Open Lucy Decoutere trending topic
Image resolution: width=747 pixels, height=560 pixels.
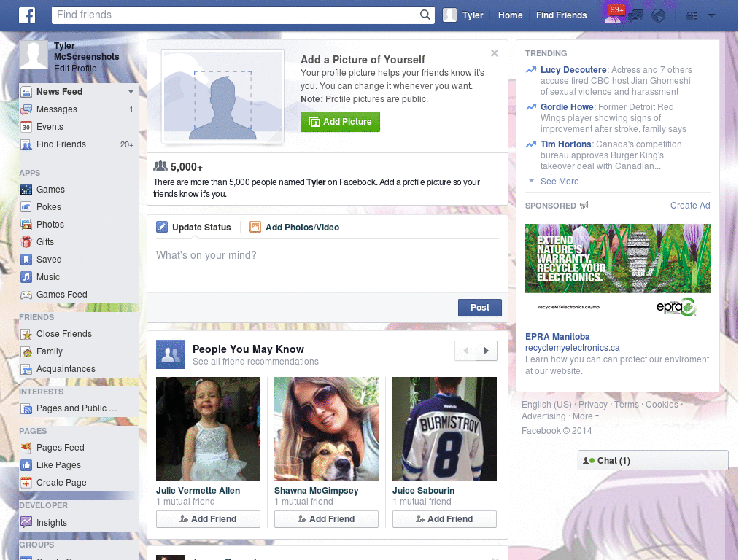[x=573, y=69]
